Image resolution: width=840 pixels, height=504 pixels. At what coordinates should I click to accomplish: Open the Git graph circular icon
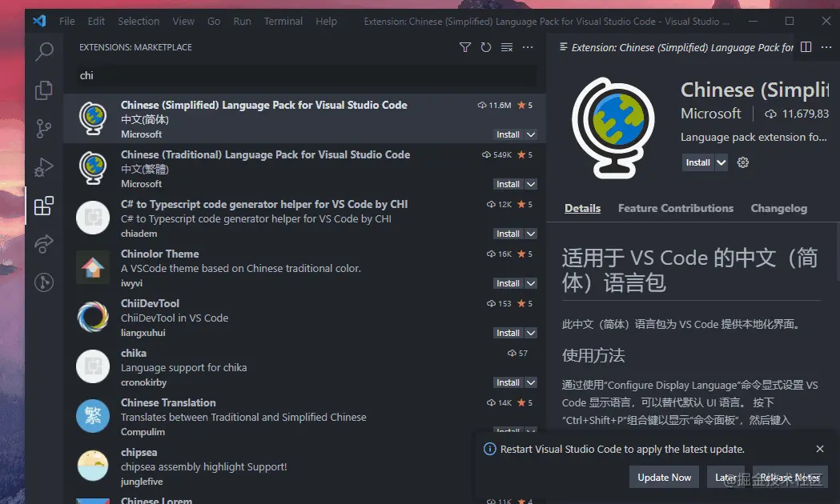[44, 282]
